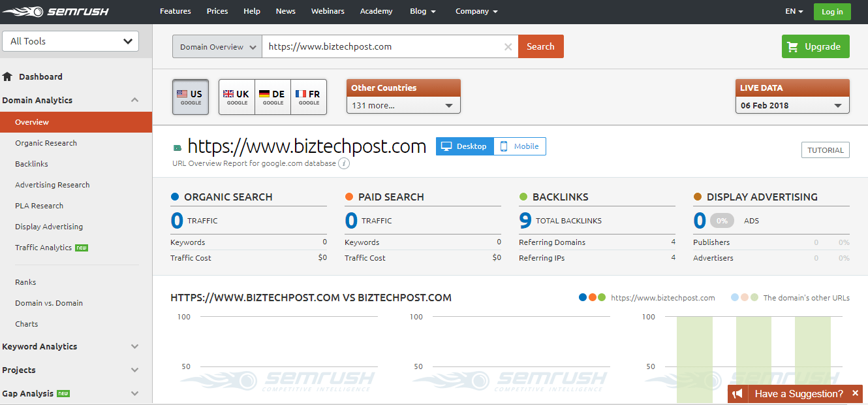
Task: Open Ranks in the sidebar
Action: 25,282
